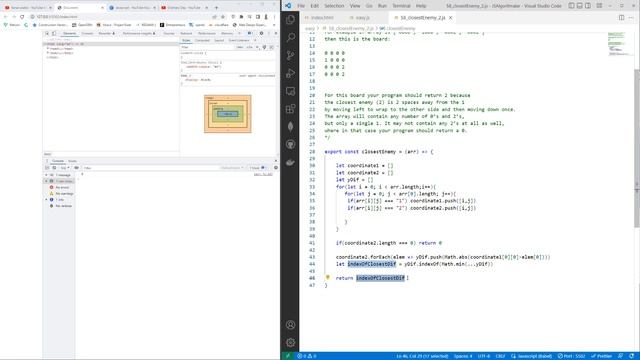This screenshot has height=360, width=640.
Task: Open the Remote Explorer view
Action: 290,91
